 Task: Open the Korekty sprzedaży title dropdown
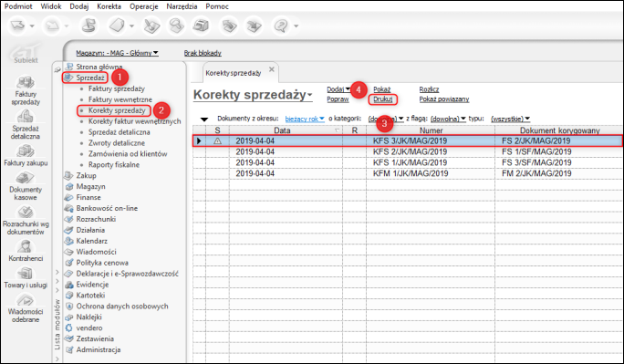pyautogui.click(x=309, y=96)
